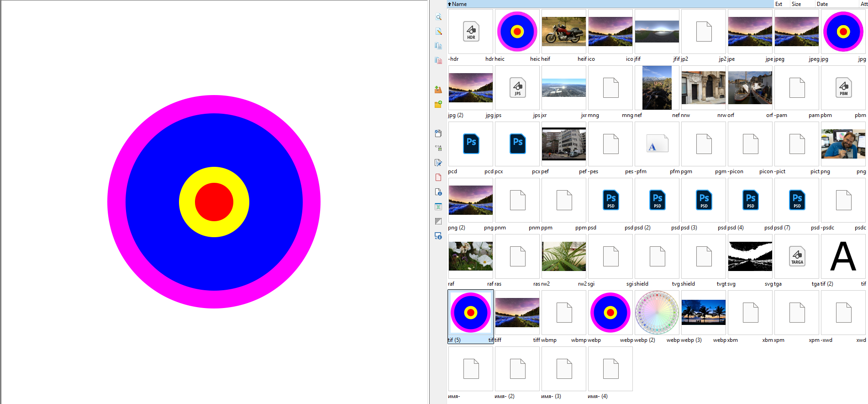Select the motorcycle heif thumbnail
This screenshot has height=404, width=868.
click(563, 32)
